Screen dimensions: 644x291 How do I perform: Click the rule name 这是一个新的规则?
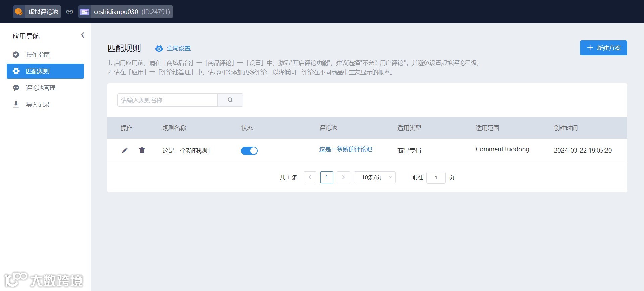(186, 151)
